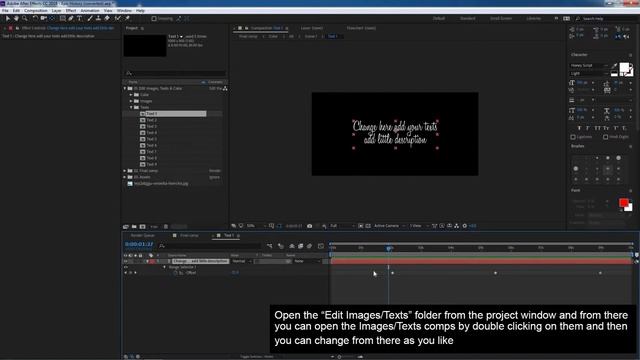Open the Effect menu
The image size is (640, 360).
coord(71,11)
